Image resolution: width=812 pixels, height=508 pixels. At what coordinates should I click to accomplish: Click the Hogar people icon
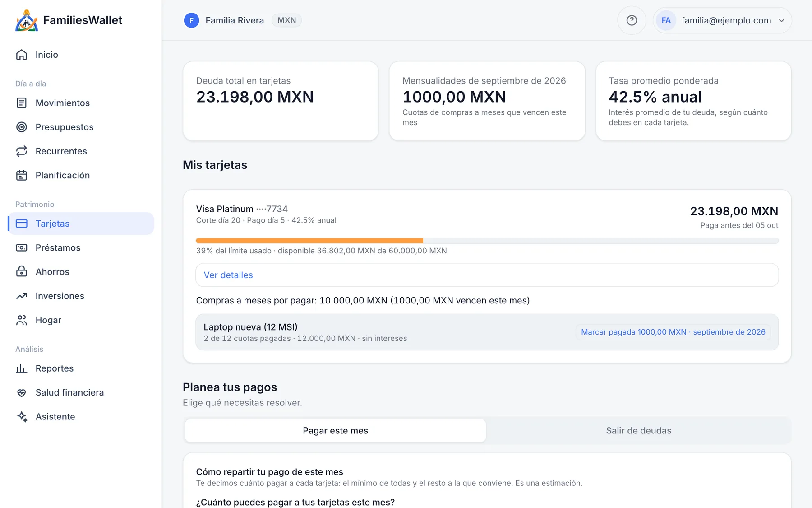click(22, 320)
